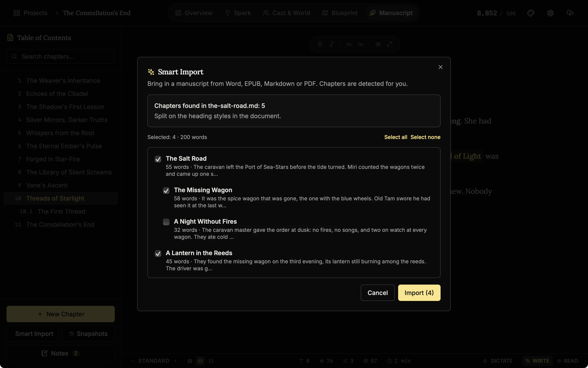Click the cloud upload icon
The height and width of the screenshot is (368, 588).
[x=570, y=13]
